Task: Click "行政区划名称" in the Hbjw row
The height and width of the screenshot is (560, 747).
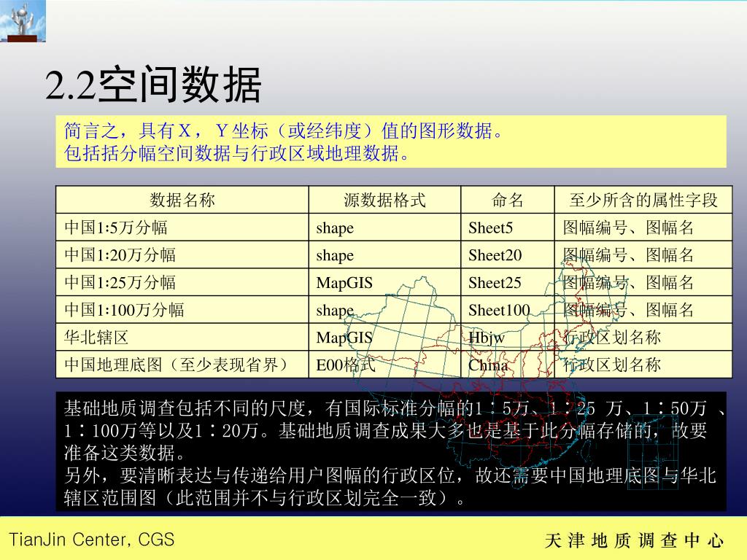Action: [643, 337]
